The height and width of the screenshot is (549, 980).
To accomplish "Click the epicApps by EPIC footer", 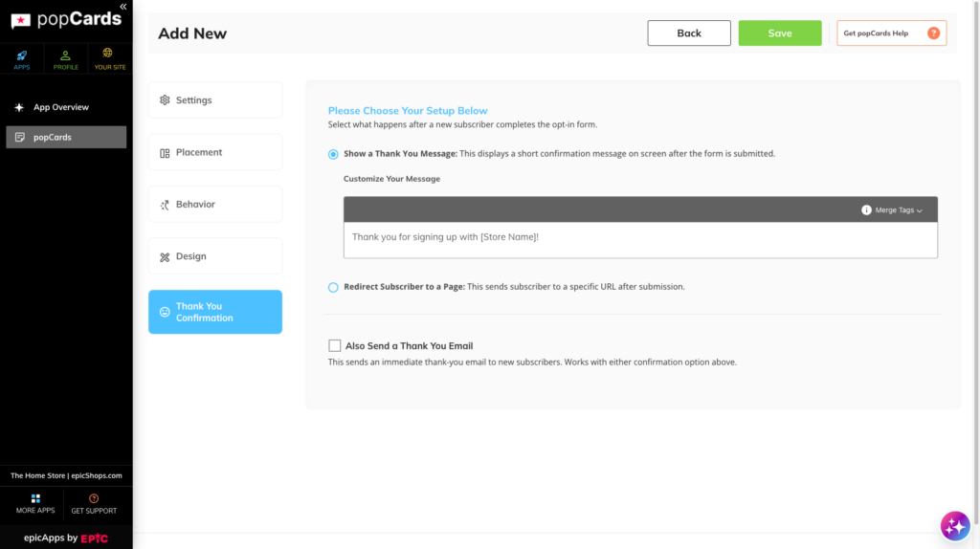I will point(66,538).
